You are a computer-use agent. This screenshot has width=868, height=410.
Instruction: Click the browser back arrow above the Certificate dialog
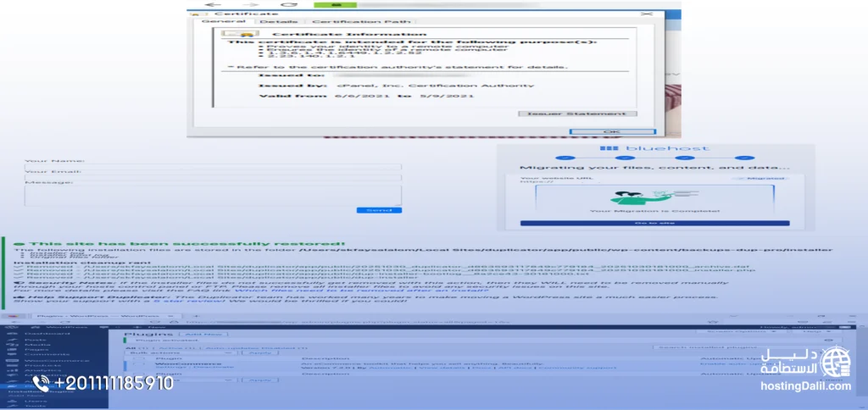coord(213,4)
